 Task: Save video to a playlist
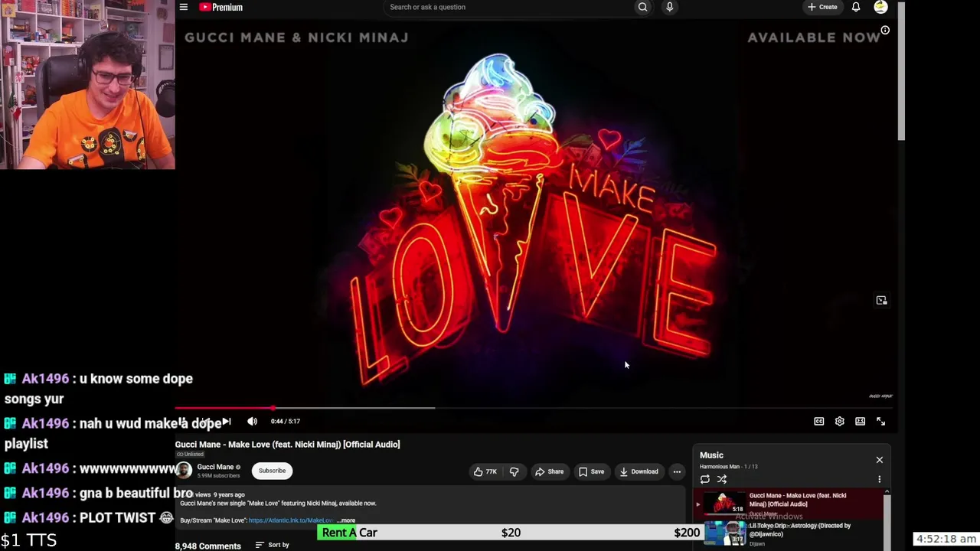[x=591, y=471]
